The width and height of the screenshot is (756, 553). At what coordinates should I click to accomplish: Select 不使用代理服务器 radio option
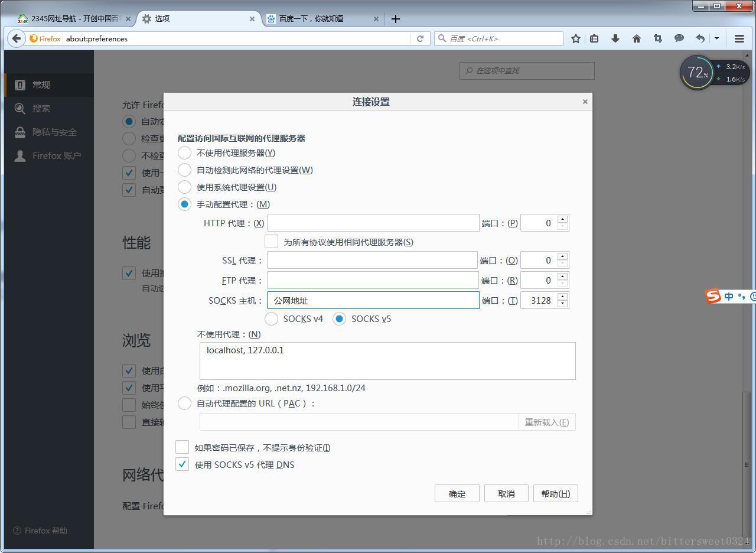(185, 153)
